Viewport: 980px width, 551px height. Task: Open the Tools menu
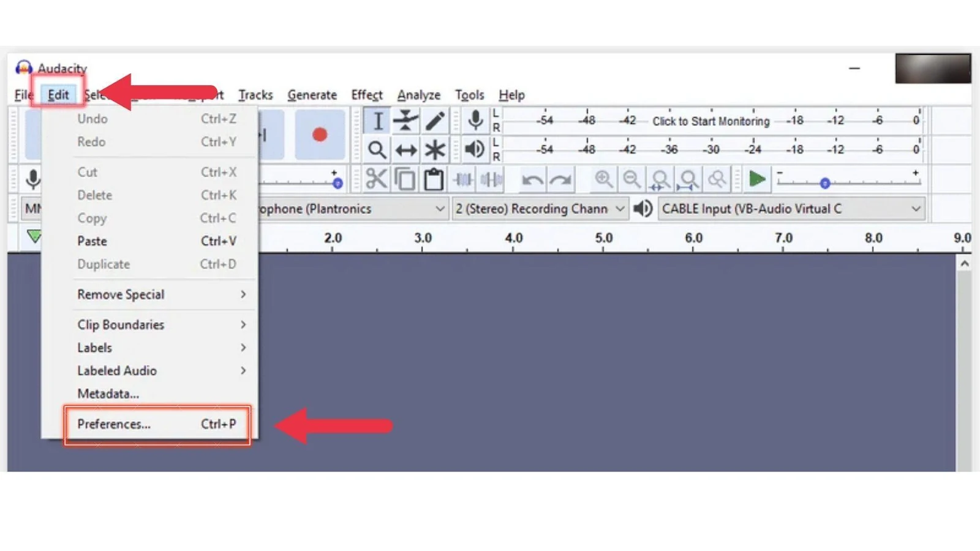[x=470, y=95]
